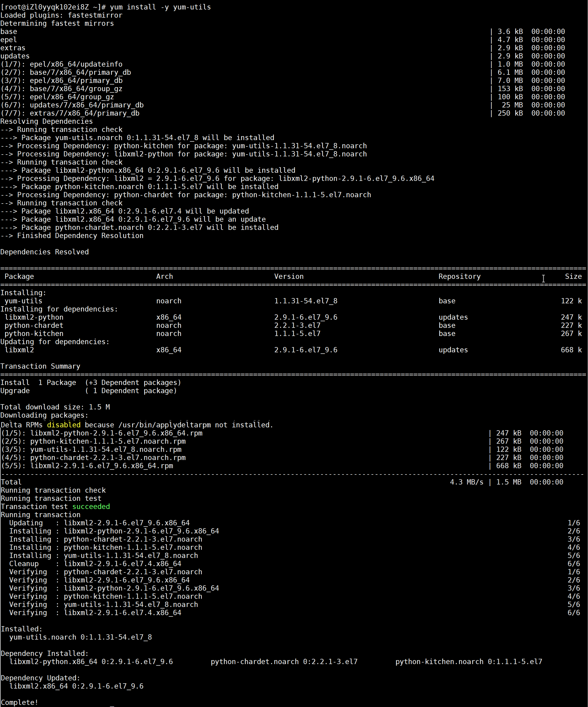Click the 'Package' column header
Viewport: 588px width, 707px height.
pos(19,276)
